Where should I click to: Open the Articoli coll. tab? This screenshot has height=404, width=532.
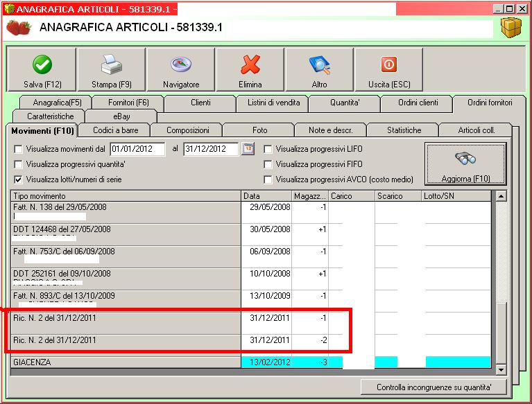tap(476, 130)
